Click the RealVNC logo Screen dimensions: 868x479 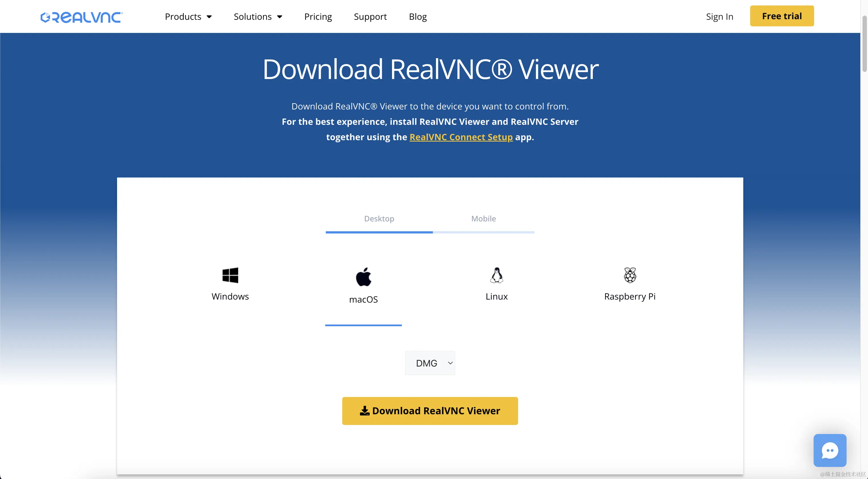point(82,17)
